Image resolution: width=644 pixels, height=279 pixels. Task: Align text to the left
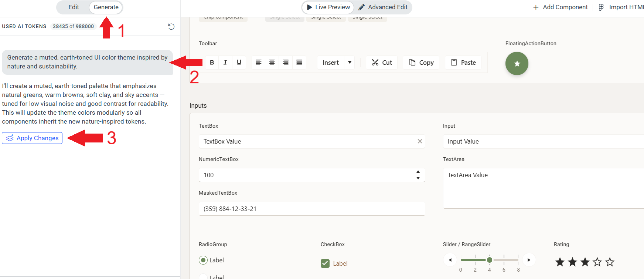259,63
